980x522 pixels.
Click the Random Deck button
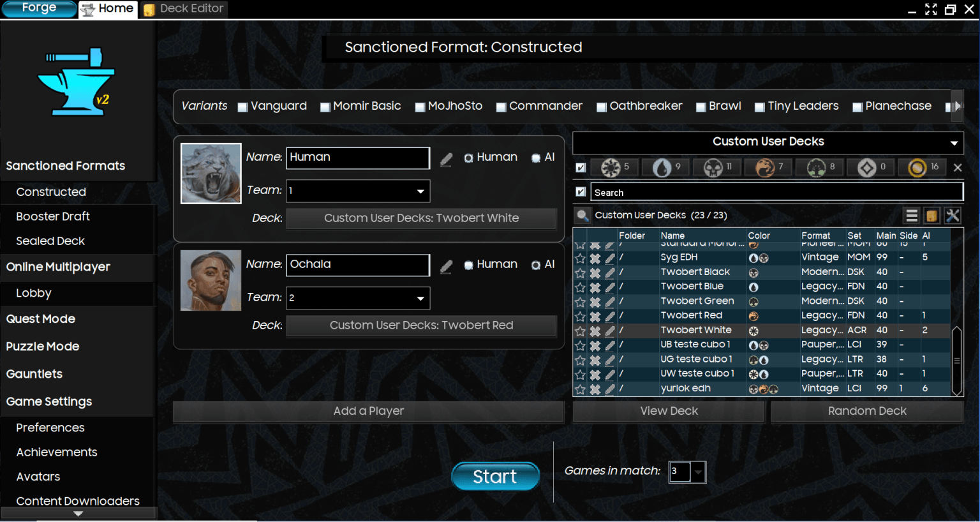click(x=866, y=411)
